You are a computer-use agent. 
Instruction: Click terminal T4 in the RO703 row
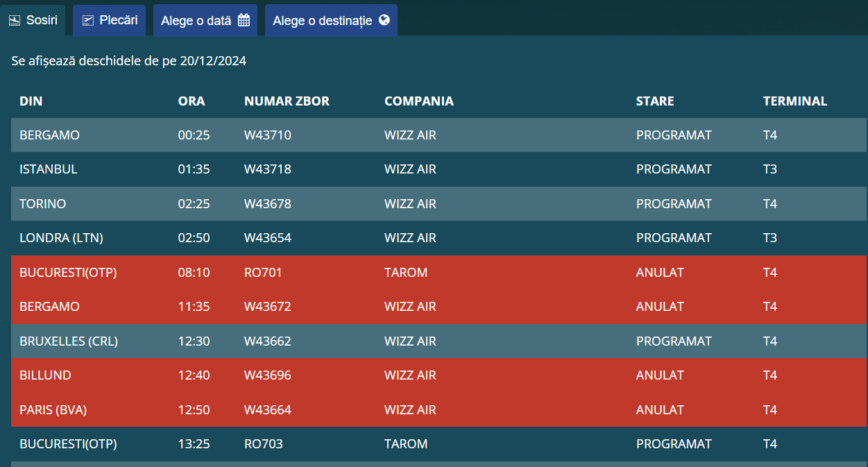(x=770, y=444)
